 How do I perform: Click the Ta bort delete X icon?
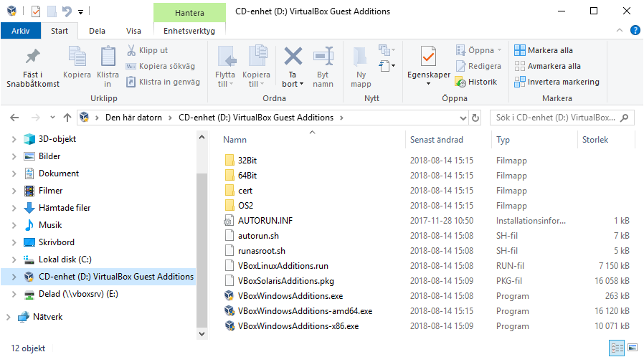(293, 56)
